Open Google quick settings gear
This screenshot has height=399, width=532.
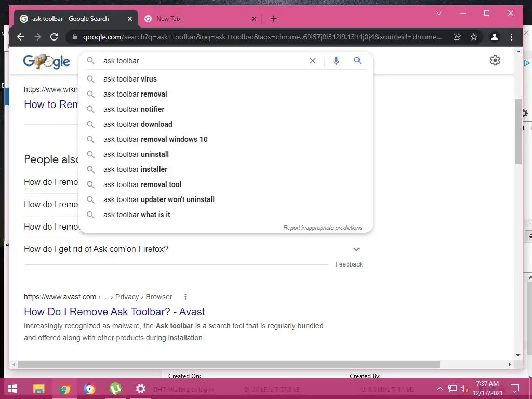(495, 60)
